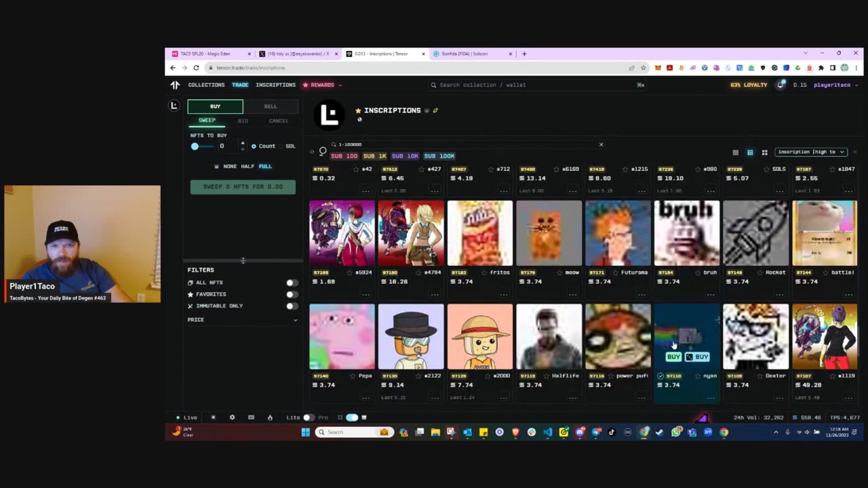Apply the SUB 100K filter
This screenshot has height=488, width=868.
(x=439, y=156)
